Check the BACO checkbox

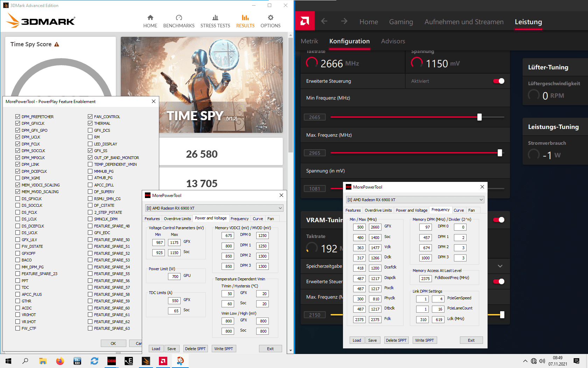[x=17, y=260]
